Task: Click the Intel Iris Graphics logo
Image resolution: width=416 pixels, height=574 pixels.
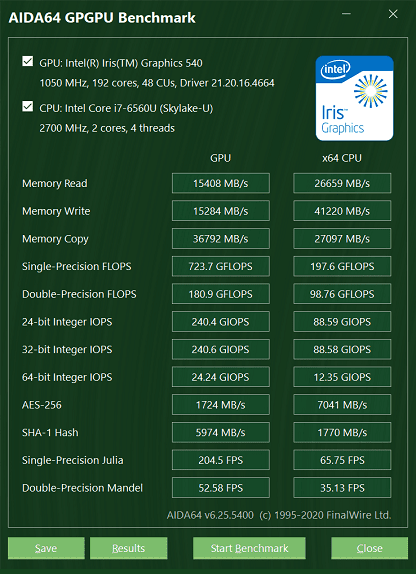Action: tap(354, 98)
